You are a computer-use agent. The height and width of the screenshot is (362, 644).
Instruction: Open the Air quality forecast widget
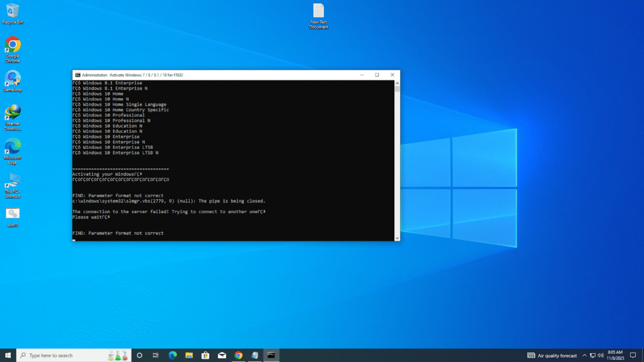pos(552,355)
